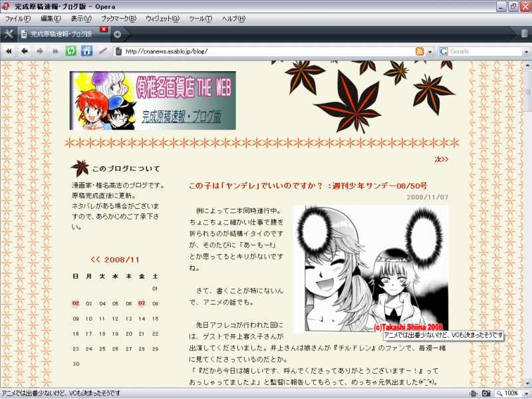
Task: Open the ブックマーク(B) menu
Action: point(119,19)
